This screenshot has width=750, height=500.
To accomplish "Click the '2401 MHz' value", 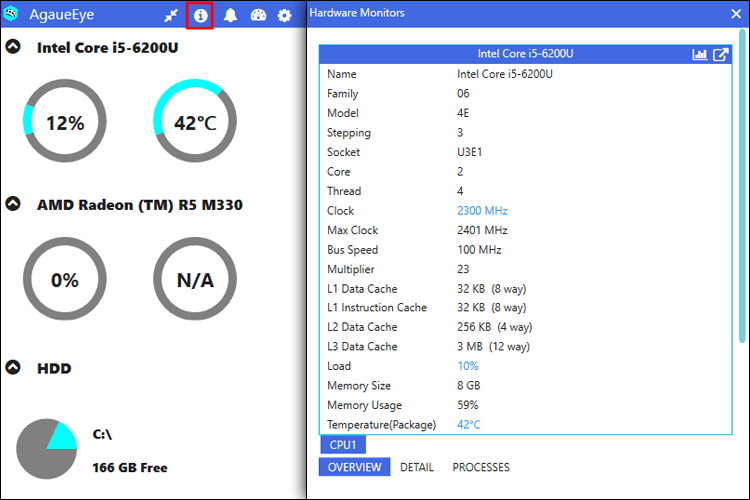I will point(482,230).
